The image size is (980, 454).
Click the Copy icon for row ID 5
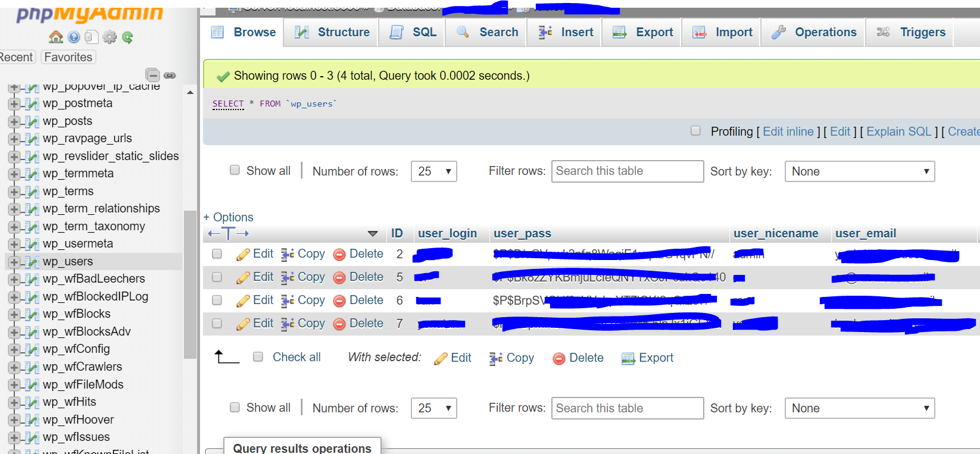pos(288,278)
